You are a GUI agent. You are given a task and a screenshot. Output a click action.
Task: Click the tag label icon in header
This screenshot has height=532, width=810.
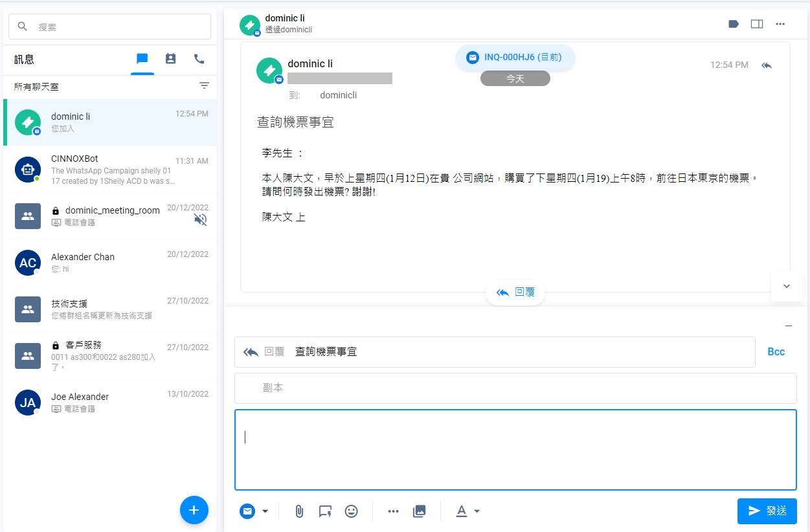tap(734, 24)
